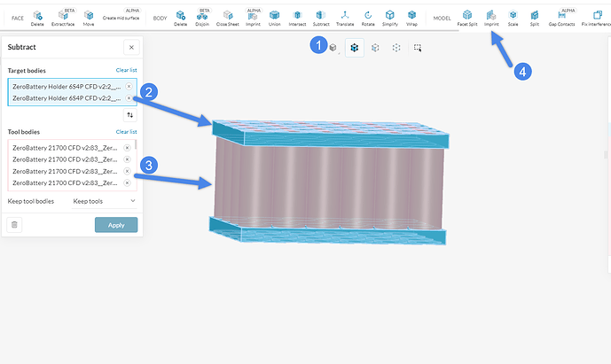Open the model Imprint tool
This screenshot has height=364, width=611.
[491, 16]
